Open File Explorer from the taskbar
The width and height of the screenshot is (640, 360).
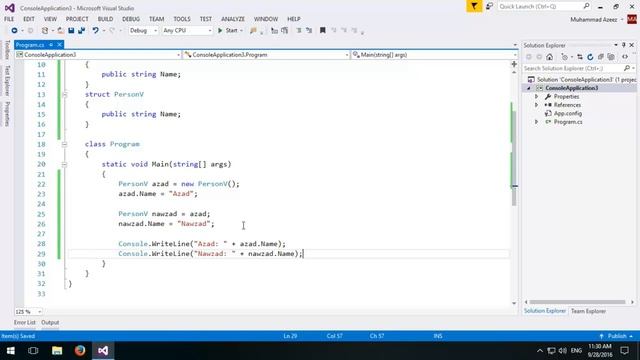pyautogui.click(x=57, y=351)
